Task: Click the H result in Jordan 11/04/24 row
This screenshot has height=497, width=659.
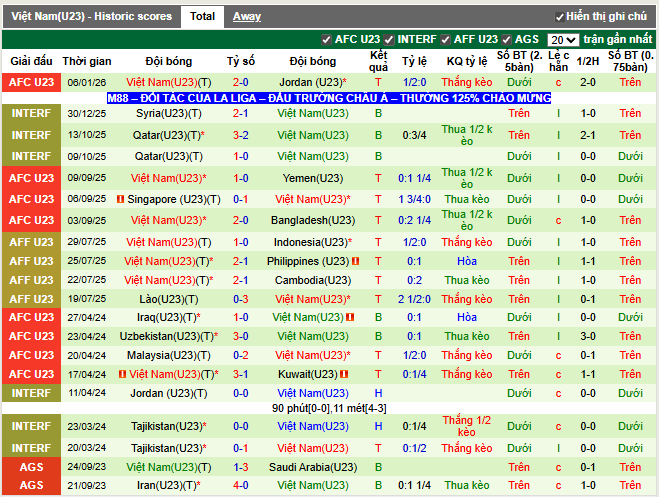Action: (378, 393)
